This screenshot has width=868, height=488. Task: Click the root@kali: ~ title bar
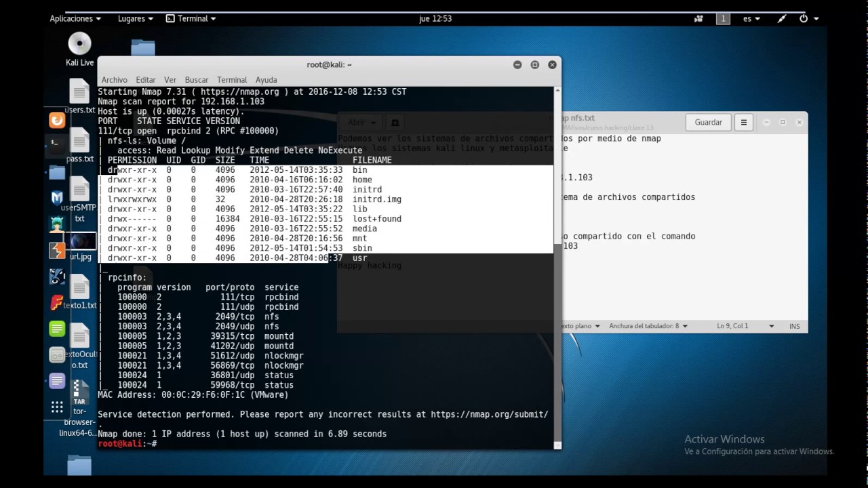(330, 65)
